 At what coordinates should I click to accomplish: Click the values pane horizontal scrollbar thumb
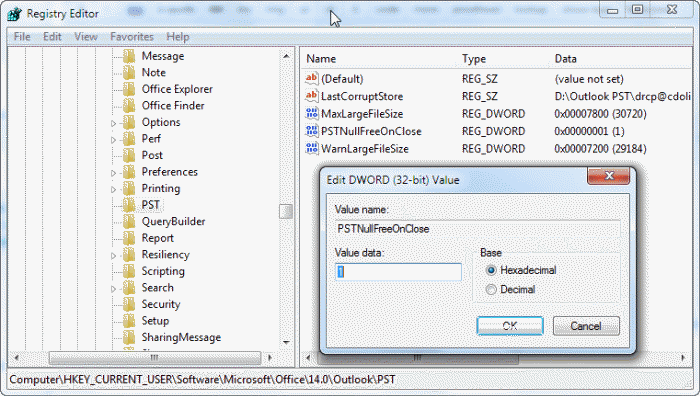coord(418,358)
